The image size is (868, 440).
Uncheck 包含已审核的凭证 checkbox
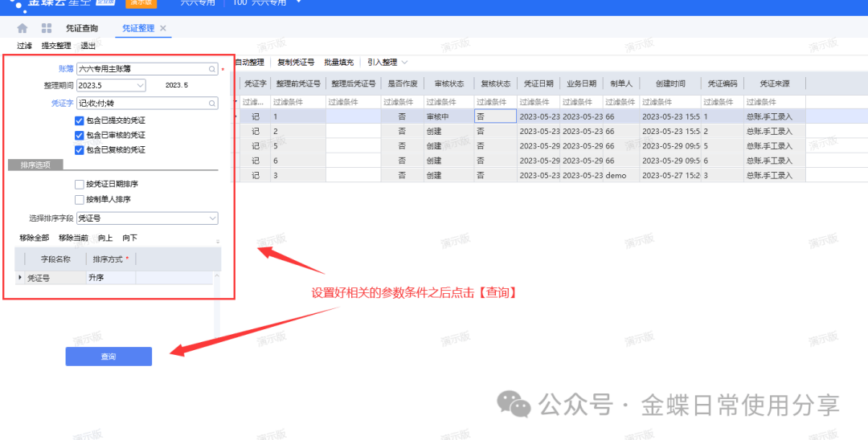(x=79, y=135)
